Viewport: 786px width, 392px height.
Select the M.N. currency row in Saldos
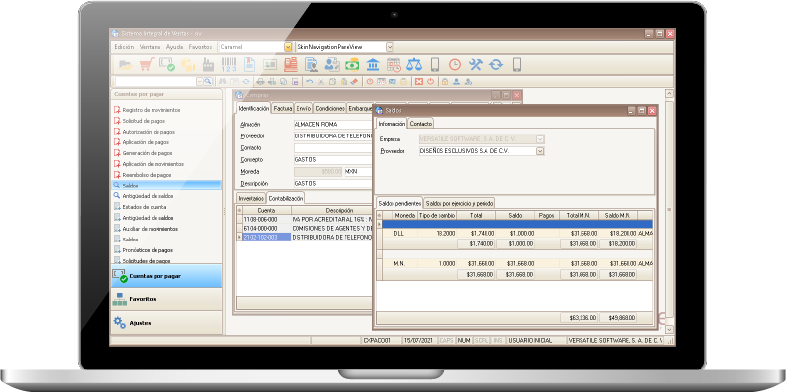pyautogui.click(x=515, y=263)
